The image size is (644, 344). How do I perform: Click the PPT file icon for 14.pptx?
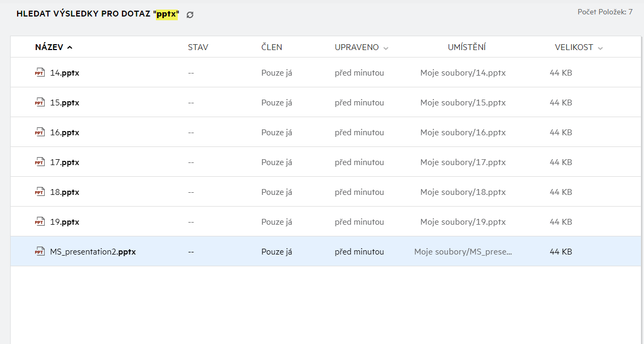click(40, 72)
